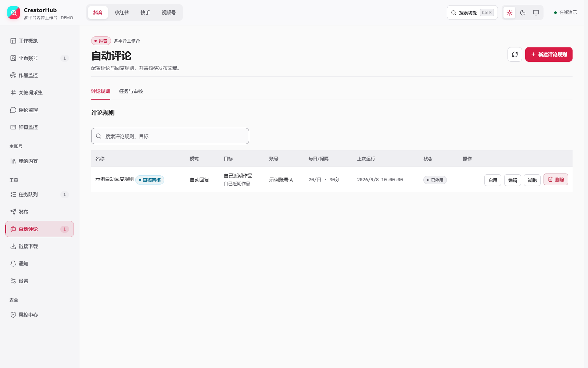Click the 抖音 breadcrumb pill
This screenshot has width=588, height=368.
(x=101, y=41)
